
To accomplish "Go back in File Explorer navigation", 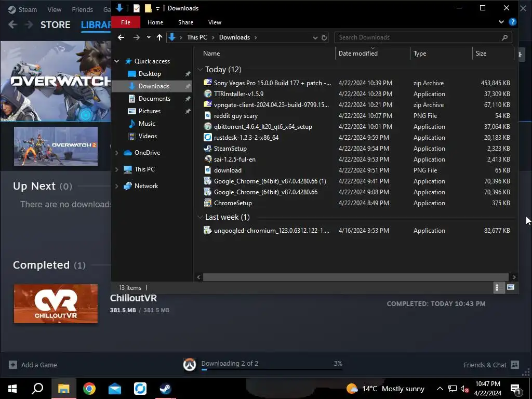I will tap(121, 37).
